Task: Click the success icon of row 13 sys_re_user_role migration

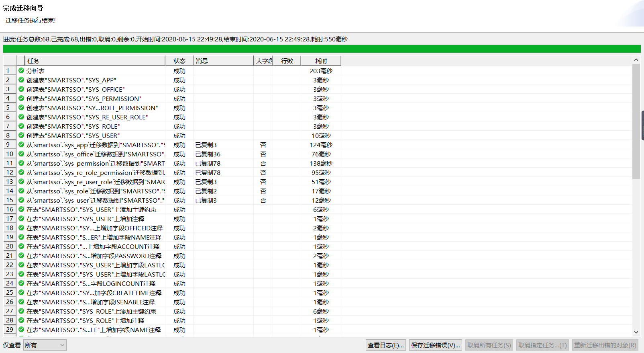Action: click(x=21, y=182)
